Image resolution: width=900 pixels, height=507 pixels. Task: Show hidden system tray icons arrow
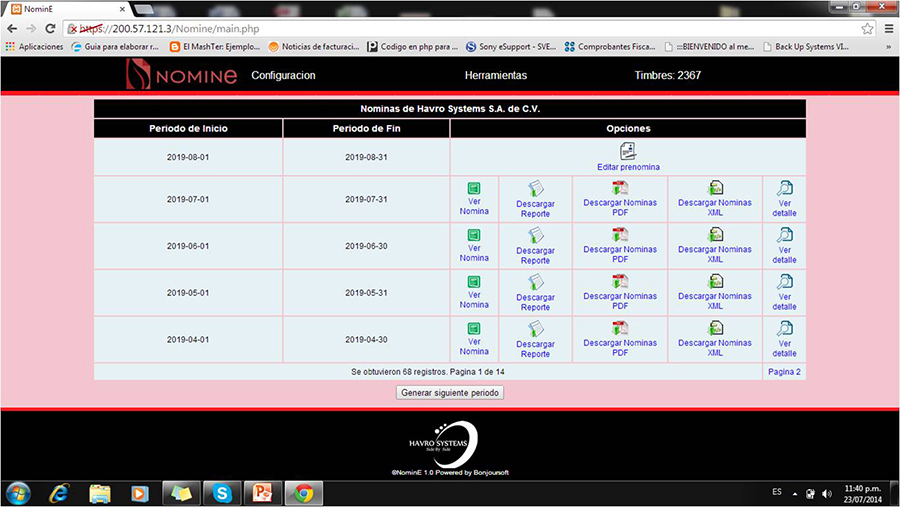[795, 493]
